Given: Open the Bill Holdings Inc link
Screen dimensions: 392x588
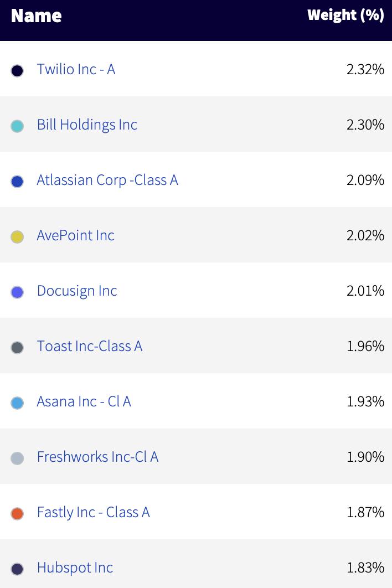Looking at the screenshot, I should (87, 125).
